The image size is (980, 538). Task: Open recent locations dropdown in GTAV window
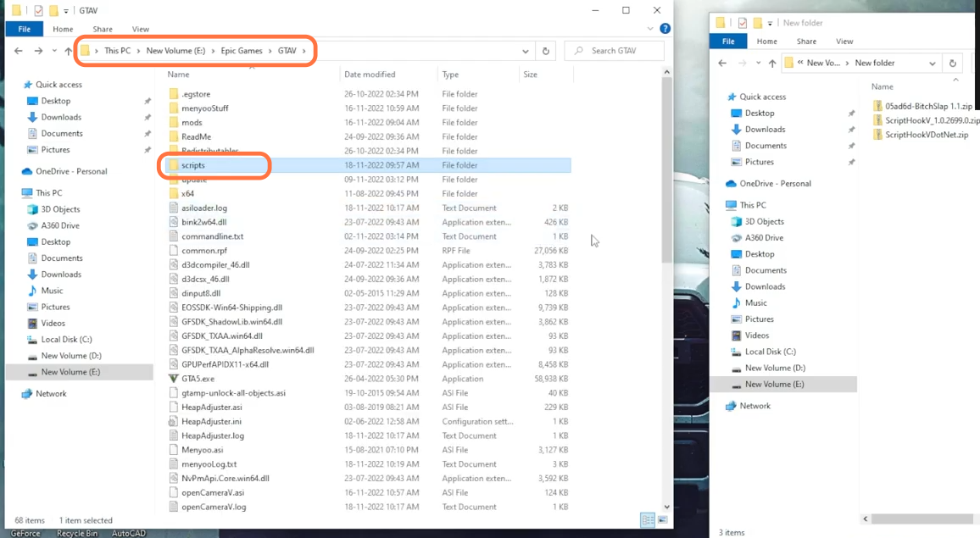pyautogui.click(x=54, y=51)
